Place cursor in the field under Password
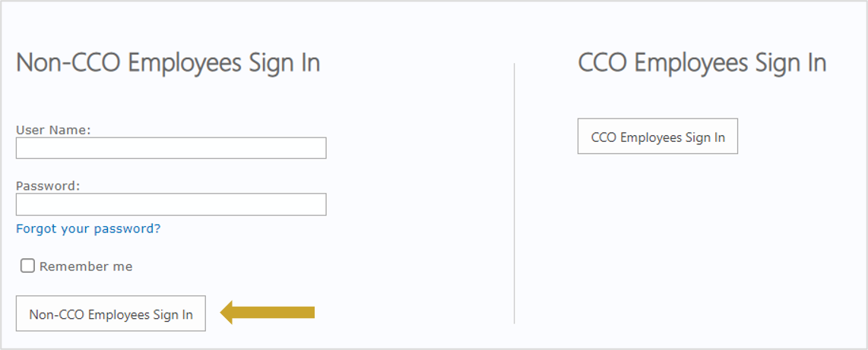868x350 pixels. pos(171,204)
